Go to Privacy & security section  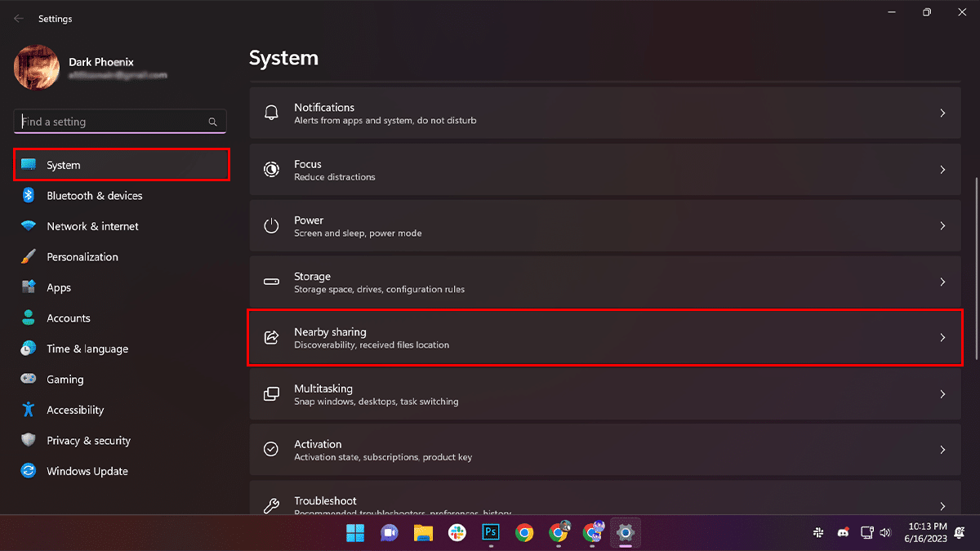click(88, 441)
